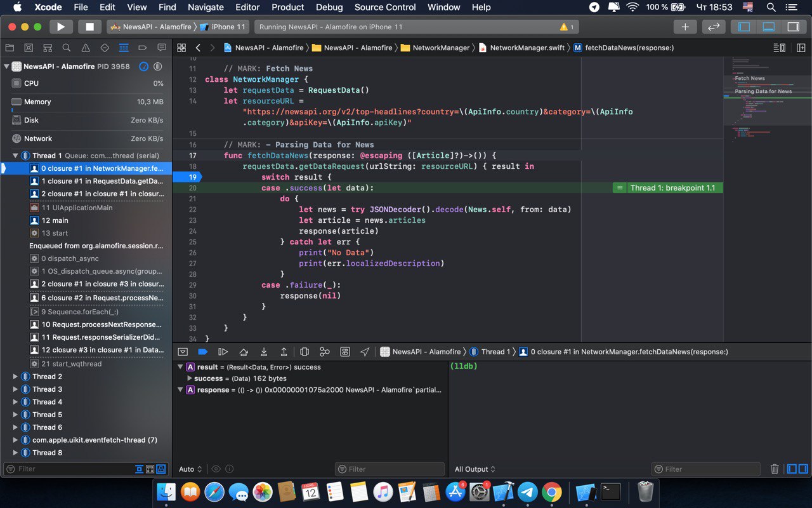This screenshot has height=508, width=812.
Task: Open Debug View Hierarchy
Action: tap(304, 352)
